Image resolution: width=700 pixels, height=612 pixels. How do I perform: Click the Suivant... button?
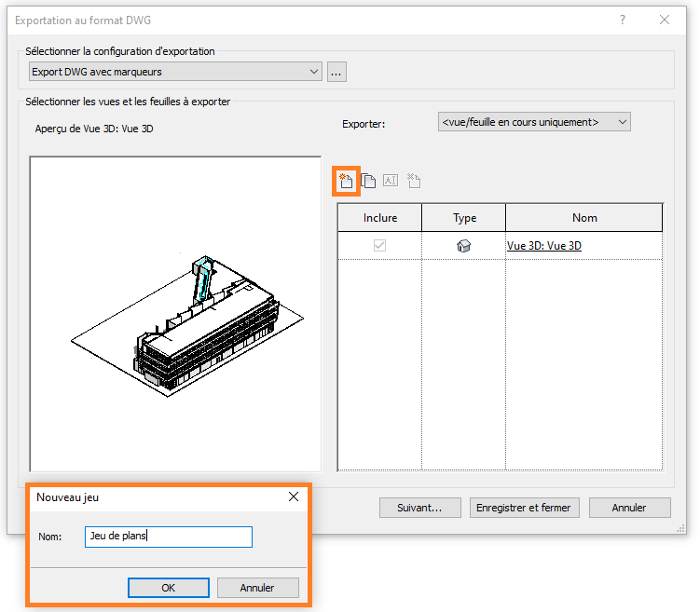[419, 508]
